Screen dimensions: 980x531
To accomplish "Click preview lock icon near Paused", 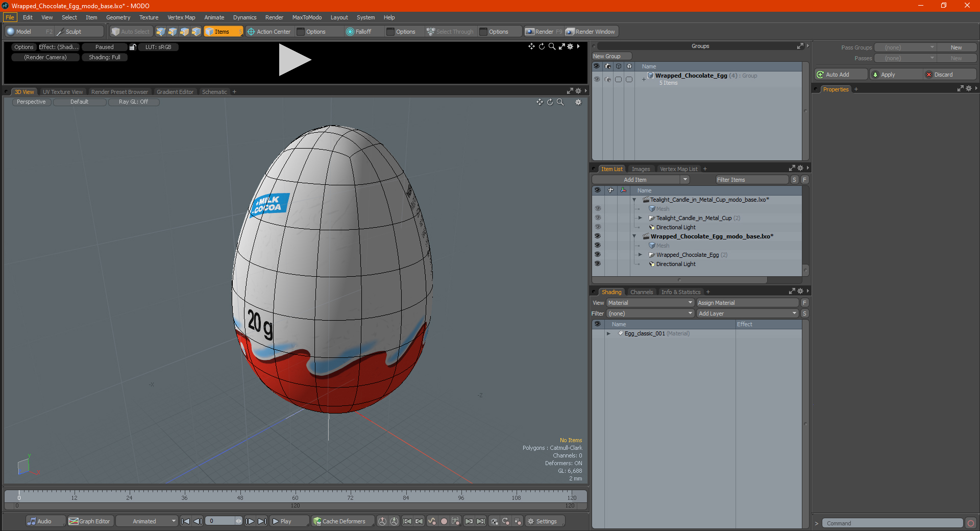I will [133, 47].
